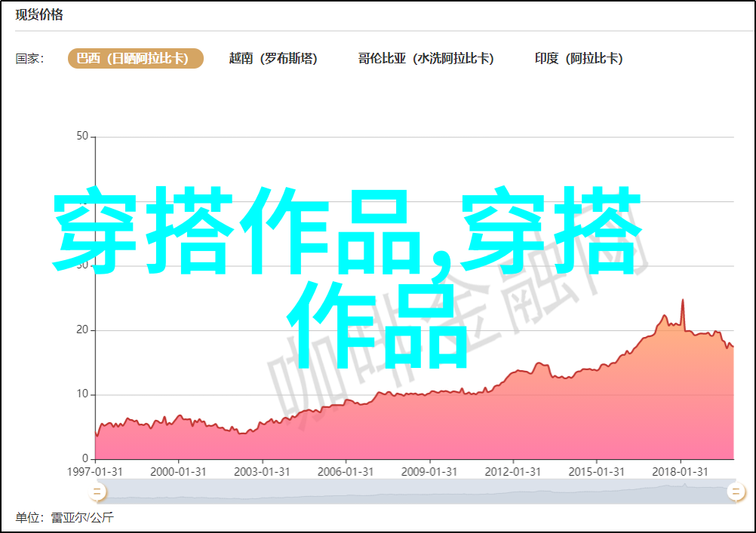
Task: Click the 50 value on the y-axis
Action: [82, 136]
